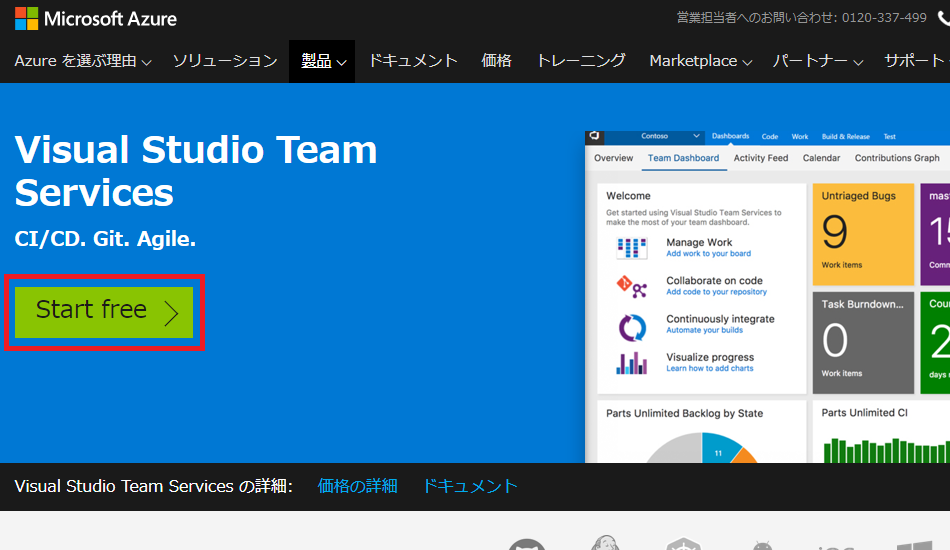This screenshot has height=550, width=950.
Task: Follow the bottom bar ドキュメント link
Action: tap(470, 486)
